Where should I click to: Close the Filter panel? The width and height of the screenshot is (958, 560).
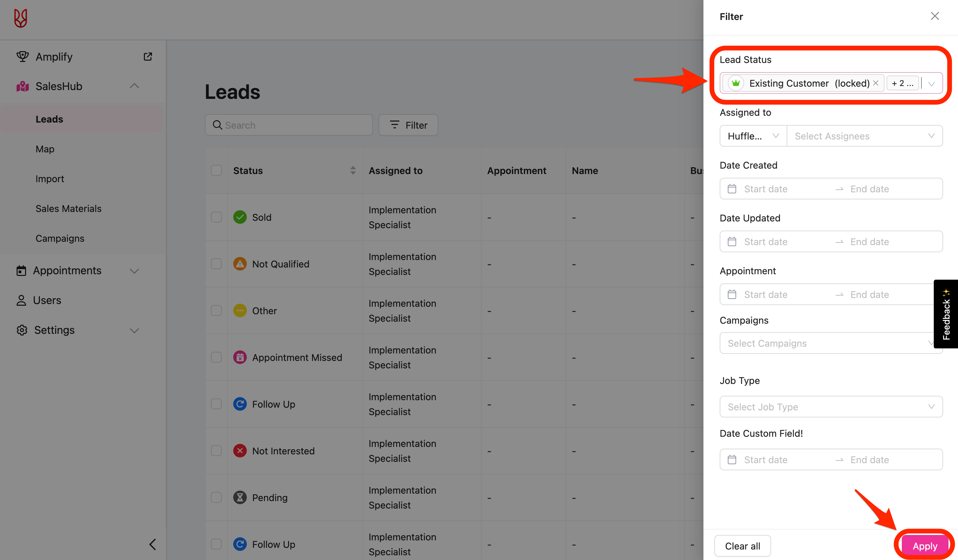tap(935, 16)
